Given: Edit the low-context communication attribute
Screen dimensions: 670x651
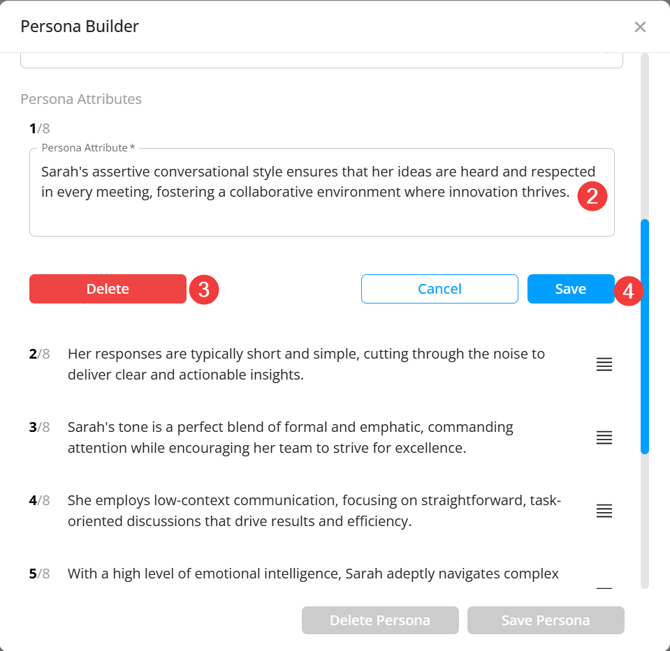Looking at the screenshot, I should [314, 510].
